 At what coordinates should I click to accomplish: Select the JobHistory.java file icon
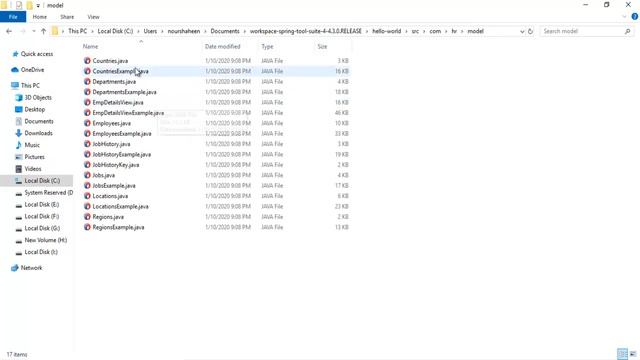87,144
